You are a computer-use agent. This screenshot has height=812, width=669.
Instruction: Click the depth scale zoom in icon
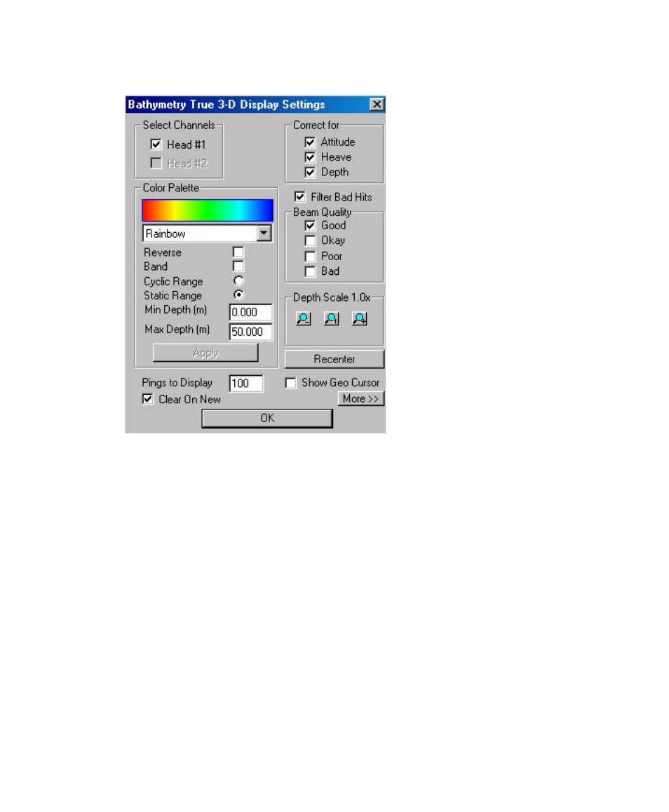coord(359,319)
